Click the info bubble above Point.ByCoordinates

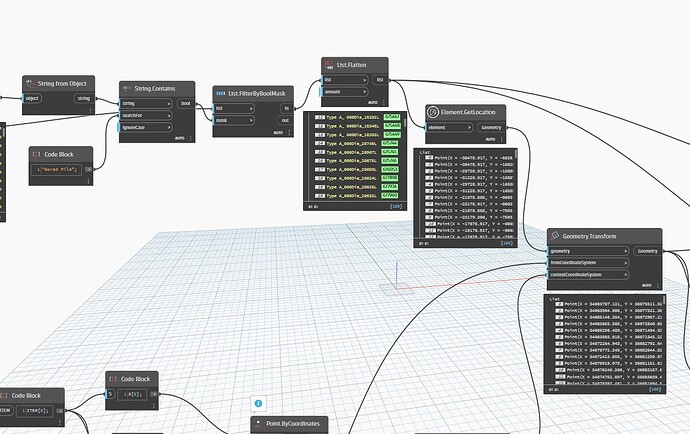pyautogui.click(x=258, y=403)
